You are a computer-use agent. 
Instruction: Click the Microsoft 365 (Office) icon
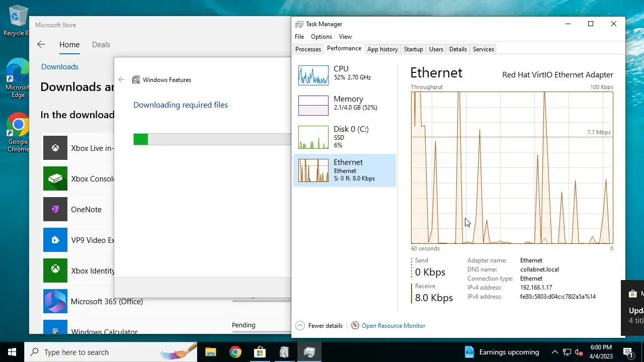(55, 301)
